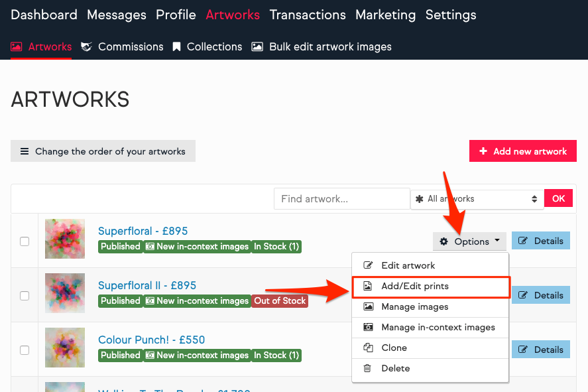Image resolution: width=588 pixels, height=392 pixels.
Task: Tick the Superfloral II row checkbox
Action: click(25, 296)
